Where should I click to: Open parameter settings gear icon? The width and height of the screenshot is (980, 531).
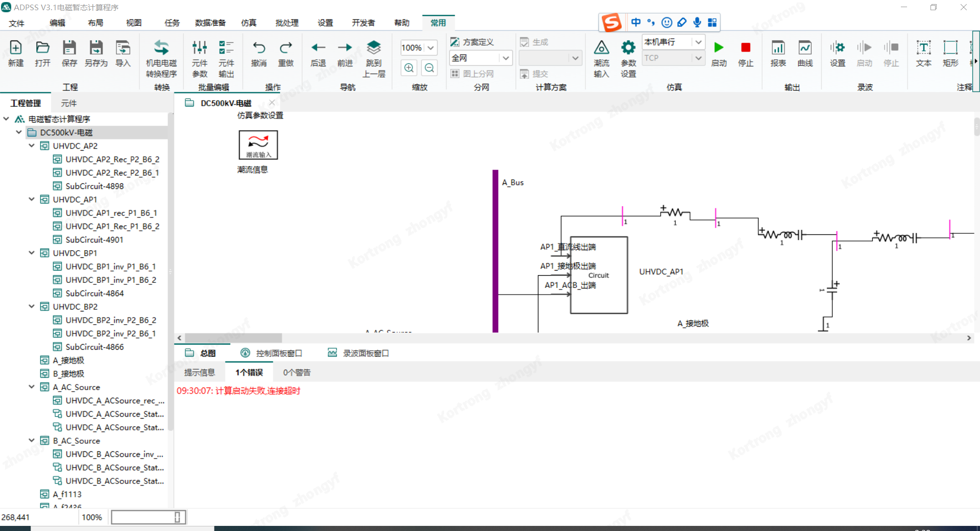[x=628, y=48]
